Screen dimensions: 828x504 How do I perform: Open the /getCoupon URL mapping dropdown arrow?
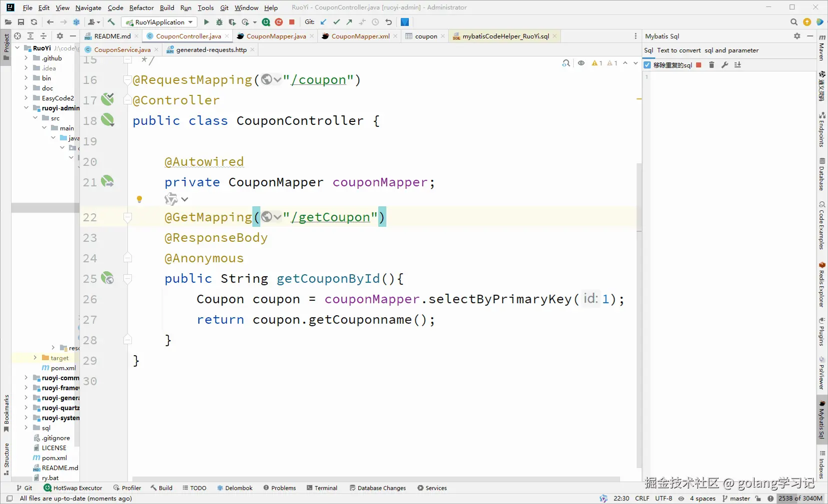(x=277, y=217)
